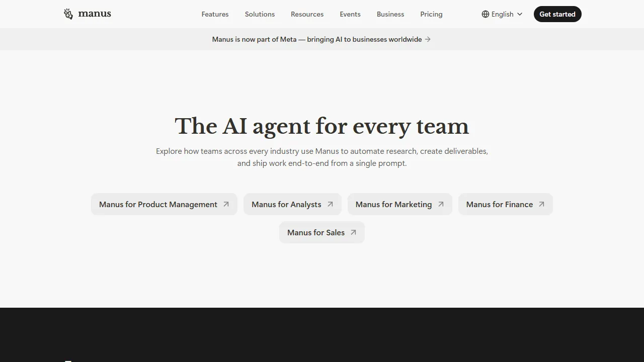
Task: Click the arrow icon beside Sales
Action: point(353,232)
